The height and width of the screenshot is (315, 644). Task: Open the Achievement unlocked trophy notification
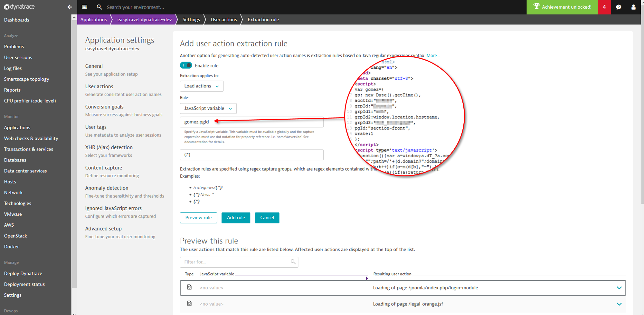[562, 7]
